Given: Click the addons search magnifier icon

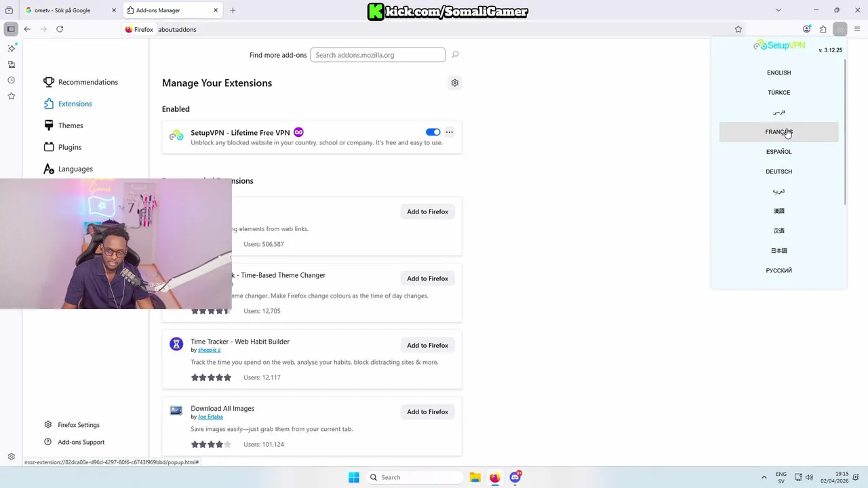Looking at the screenshot, I should point(455,55).
